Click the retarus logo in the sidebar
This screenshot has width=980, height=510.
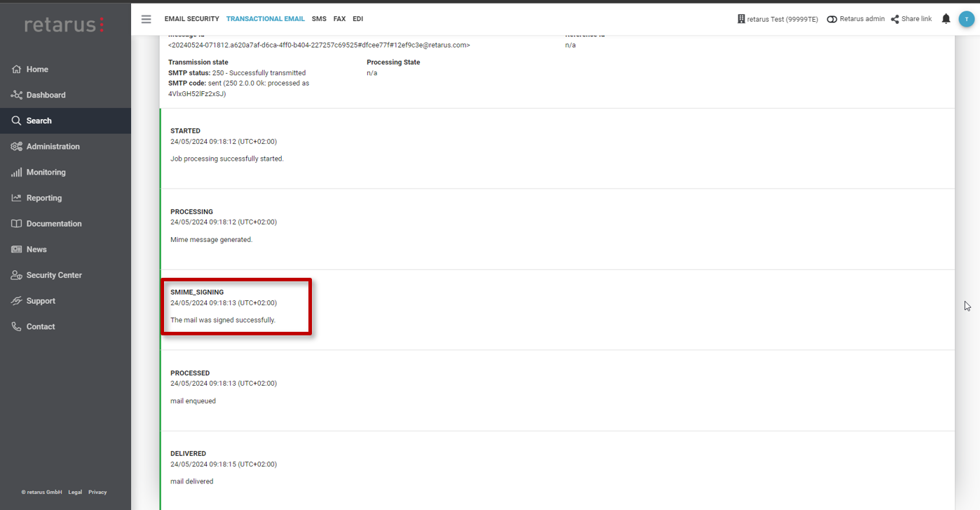[65, 24]
